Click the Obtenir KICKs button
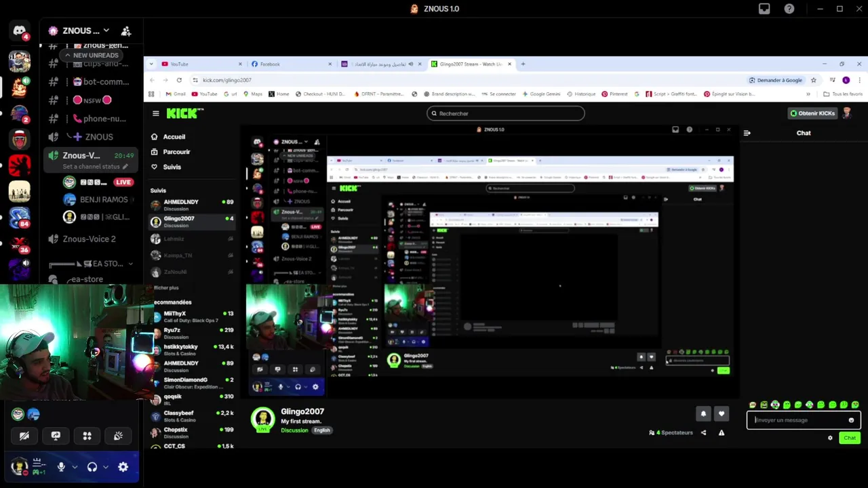Image resolution: width=868 pixels, height=488 pixels. coord(812,113)
